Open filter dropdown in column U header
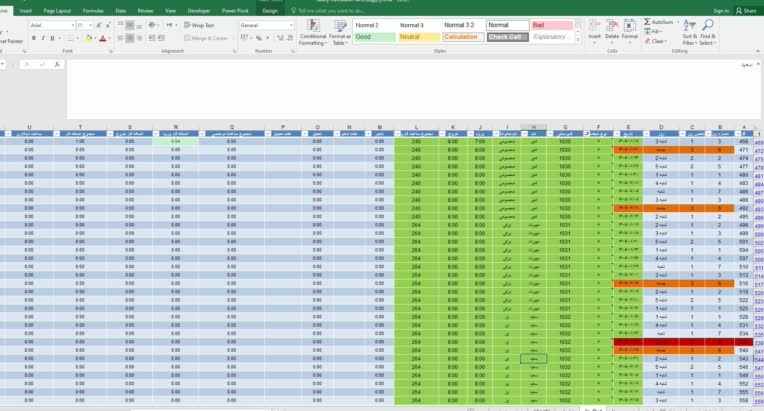 8,134
